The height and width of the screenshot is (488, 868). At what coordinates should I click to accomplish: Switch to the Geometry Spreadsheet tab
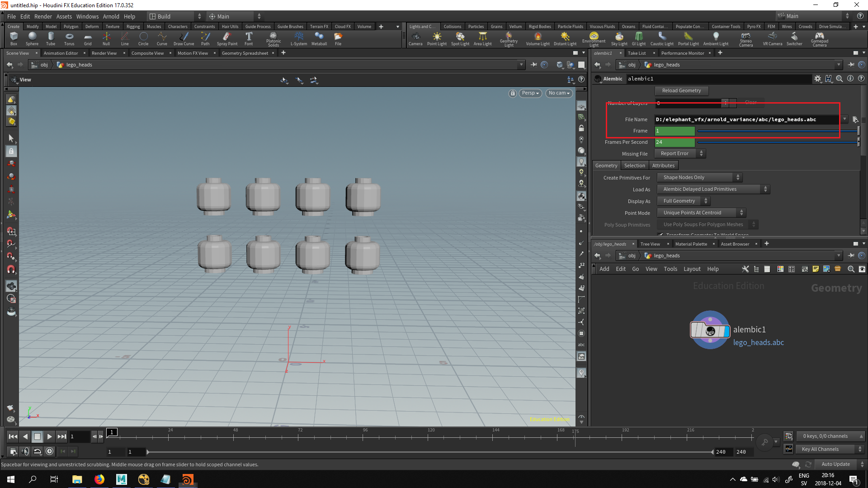245,53
